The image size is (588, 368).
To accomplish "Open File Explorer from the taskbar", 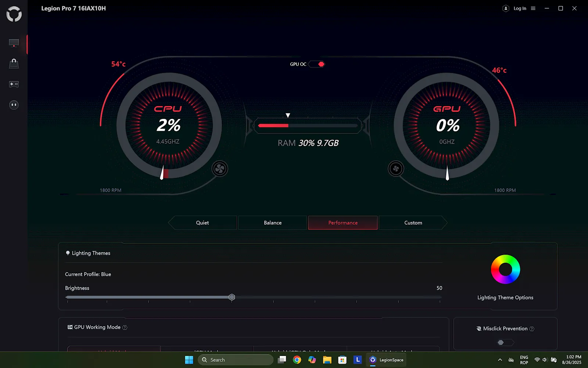I will [x=327, y=360].
